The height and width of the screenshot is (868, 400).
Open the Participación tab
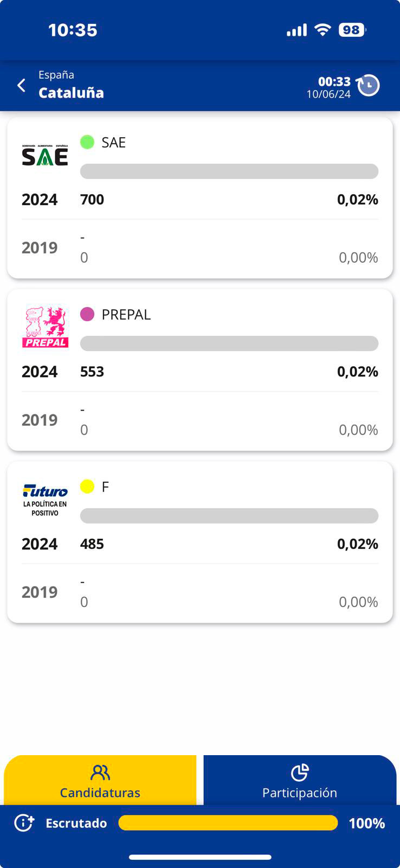[x=300, y=781]
